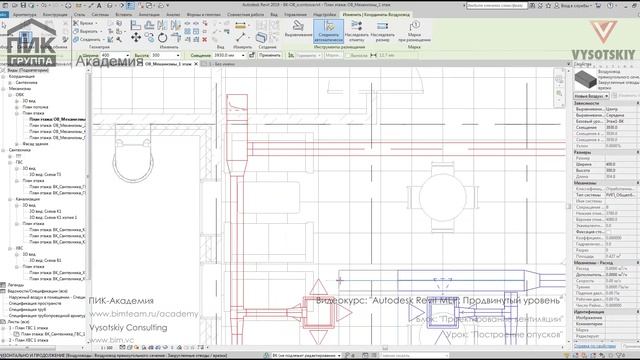This screenshot has height=360, width=640.
Task: Click Наследовать отметку tool
Action: coord(356,31)
